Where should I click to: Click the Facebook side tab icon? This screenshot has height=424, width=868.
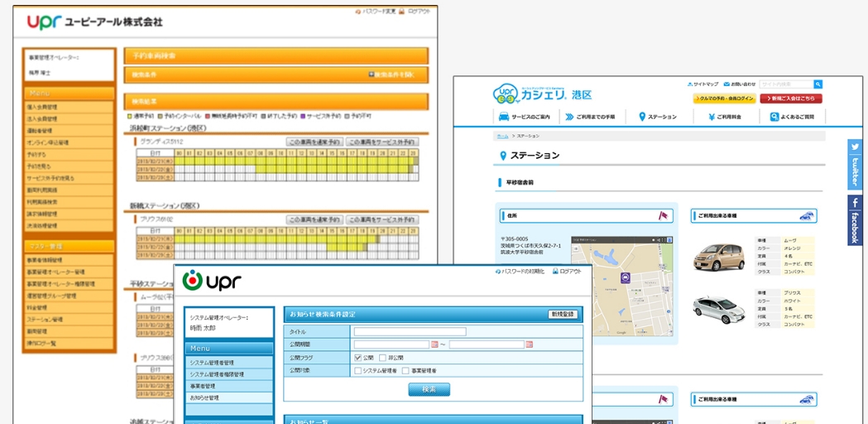(x=856, y=203)
